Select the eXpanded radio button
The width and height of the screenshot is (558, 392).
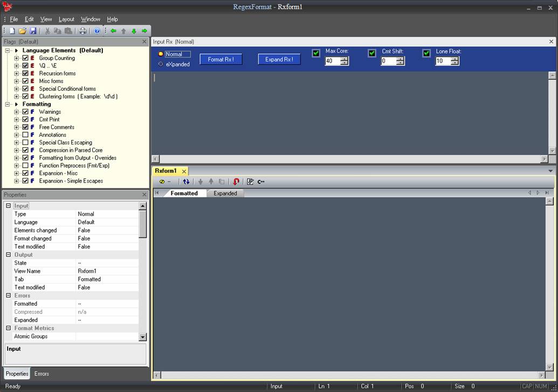pyautogui.click(x=161, y=64)
